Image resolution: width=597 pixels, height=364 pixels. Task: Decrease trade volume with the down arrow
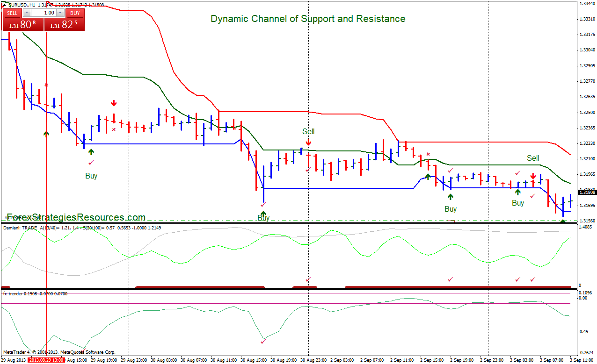(x=27, y=13)
